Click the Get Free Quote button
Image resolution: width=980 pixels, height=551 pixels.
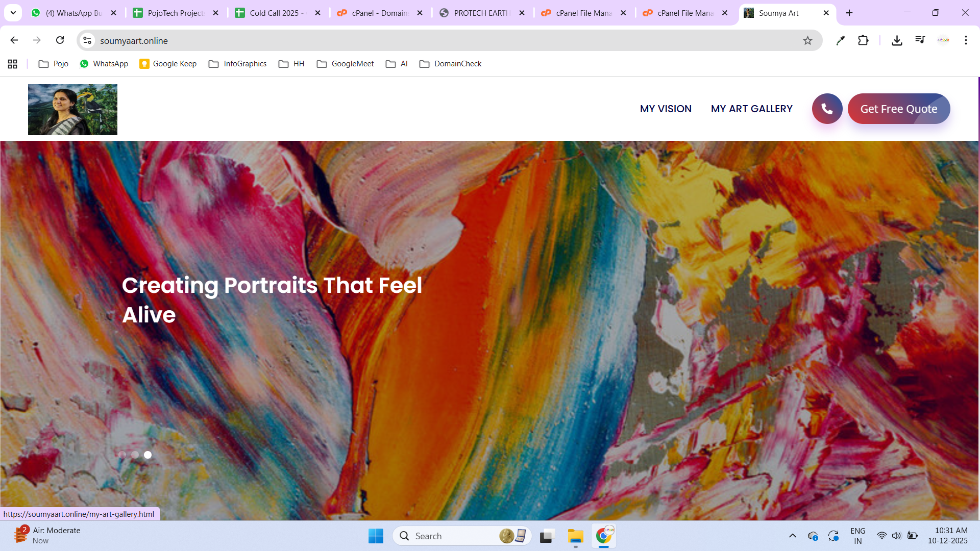[x=898, y=109]
